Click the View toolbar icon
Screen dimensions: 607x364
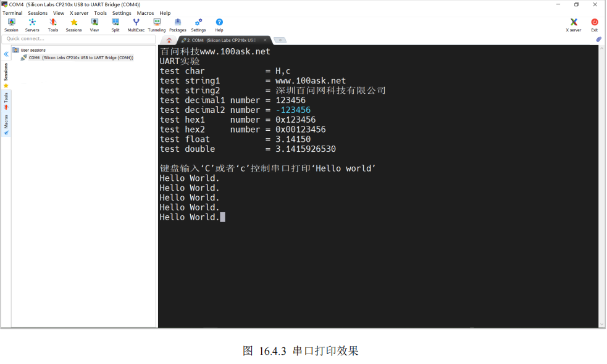pyautogui.click(x=94, y=25)
